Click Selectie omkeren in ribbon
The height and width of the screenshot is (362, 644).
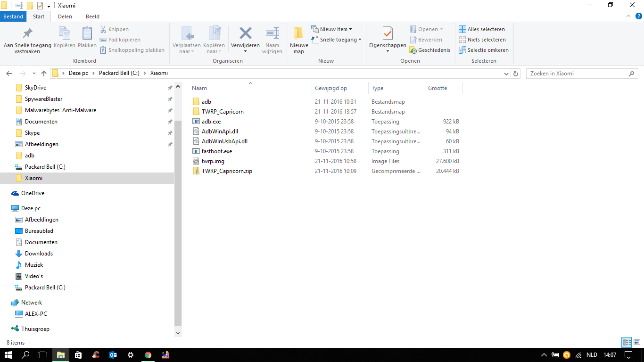tap(484, 50)
